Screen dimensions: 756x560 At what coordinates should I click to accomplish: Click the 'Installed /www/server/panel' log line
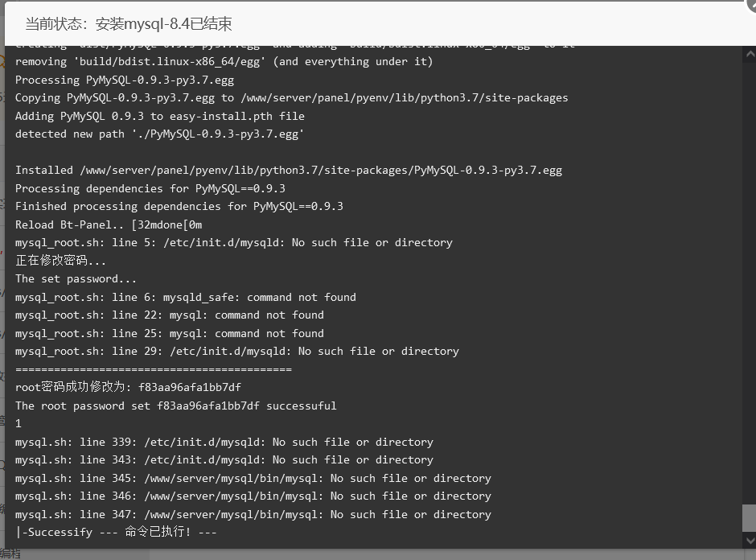click(x=288, y=171)
